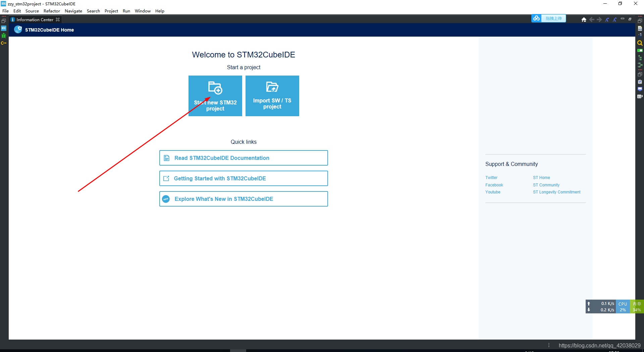
Task: Open the Source menu
Action: click(x=32, y=11)
